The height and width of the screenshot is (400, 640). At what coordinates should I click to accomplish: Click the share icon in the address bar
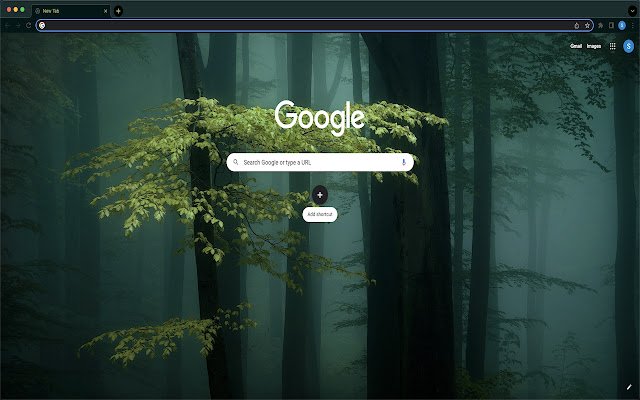click(x=577, y=25)
